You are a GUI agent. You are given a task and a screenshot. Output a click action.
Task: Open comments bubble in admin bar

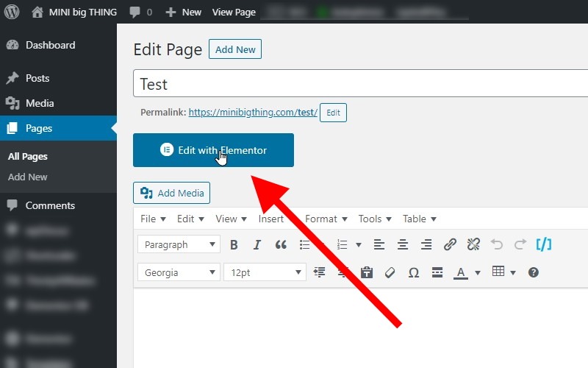[x=140, y=12]
